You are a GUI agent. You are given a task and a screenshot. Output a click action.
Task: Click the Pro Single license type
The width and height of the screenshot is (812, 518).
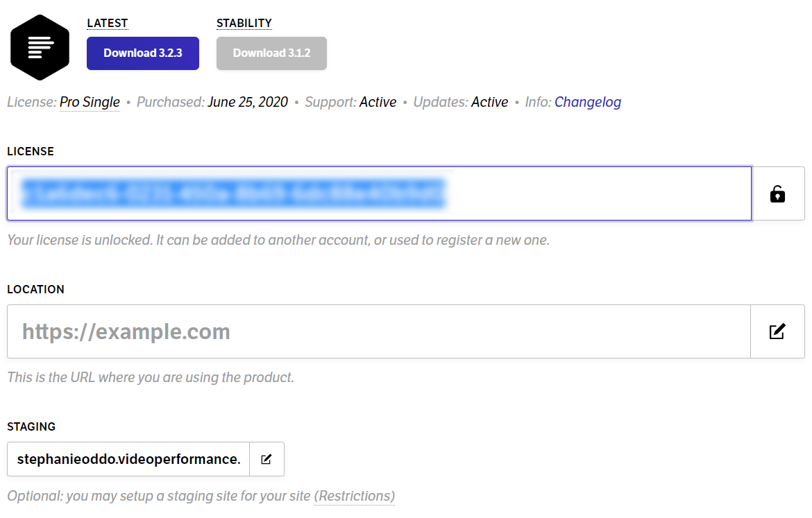[x=90, y=102]
